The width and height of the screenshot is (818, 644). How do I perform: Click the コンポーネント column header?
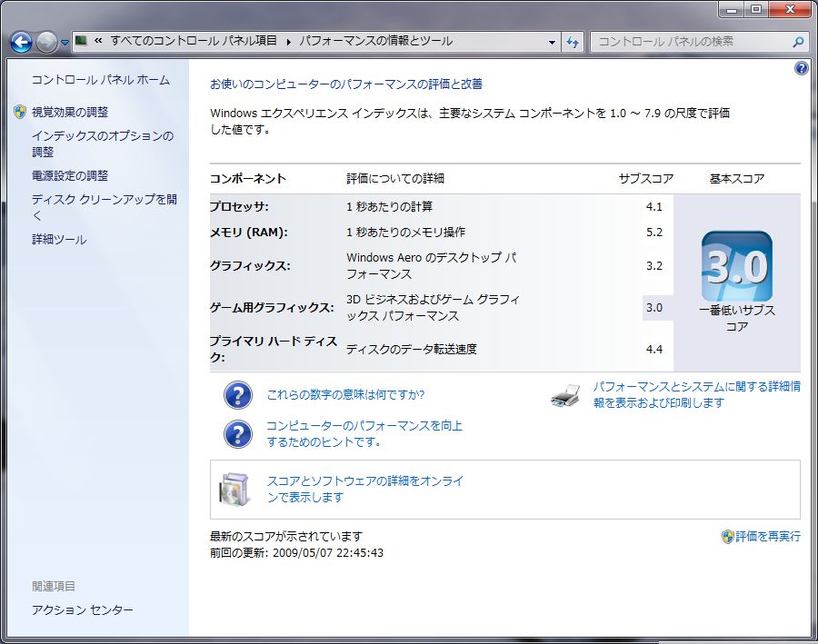[248, 179]
